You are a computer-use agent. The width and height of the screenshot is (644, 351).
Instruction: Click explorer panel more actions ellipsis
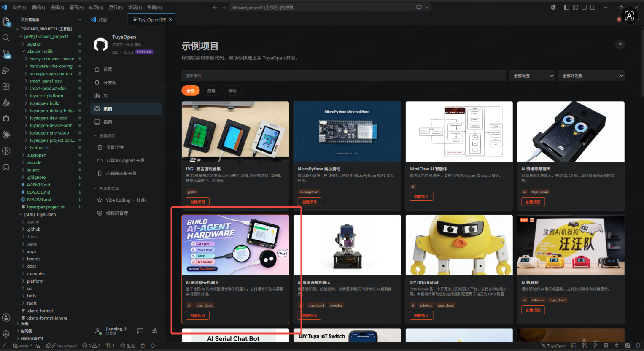point(79,19)
